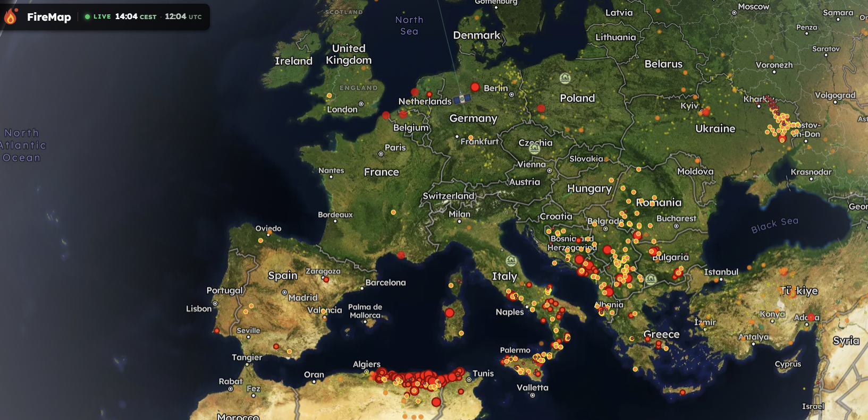
Task: Click the Vienna city label
Action: [532, 165]
